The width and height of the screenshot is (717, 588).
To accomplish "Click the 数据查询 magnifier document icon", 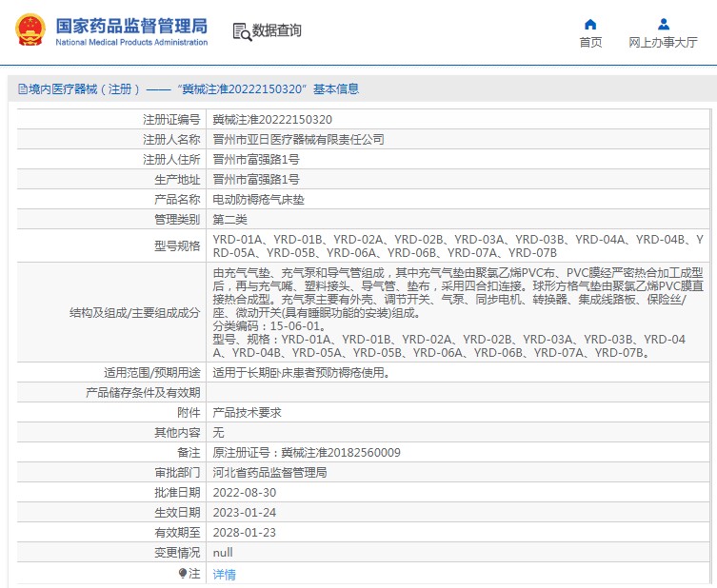I will (241, 31).
